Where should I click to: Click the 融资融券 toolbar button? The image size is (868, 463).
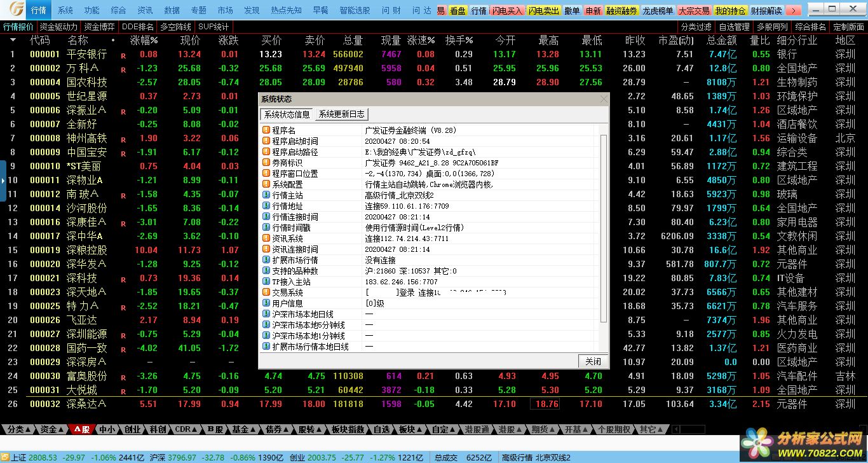(622, 11)
